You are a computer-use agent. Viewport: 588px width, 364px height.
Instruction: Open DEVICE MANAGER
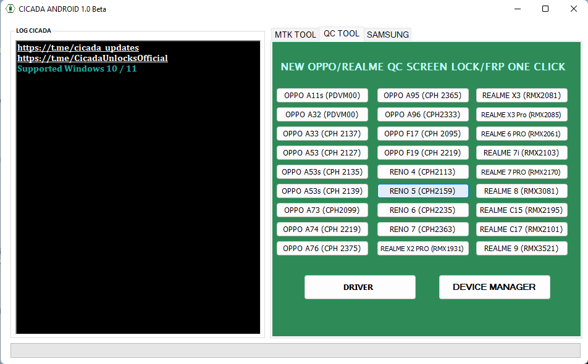tap(494, 287)
